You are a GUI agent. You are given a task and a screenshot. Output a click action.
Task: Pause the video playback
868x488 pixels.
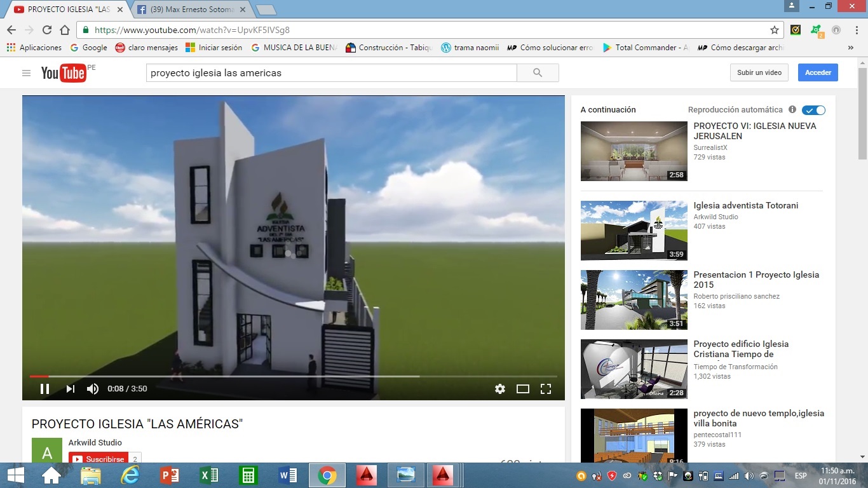pos(44,389)
